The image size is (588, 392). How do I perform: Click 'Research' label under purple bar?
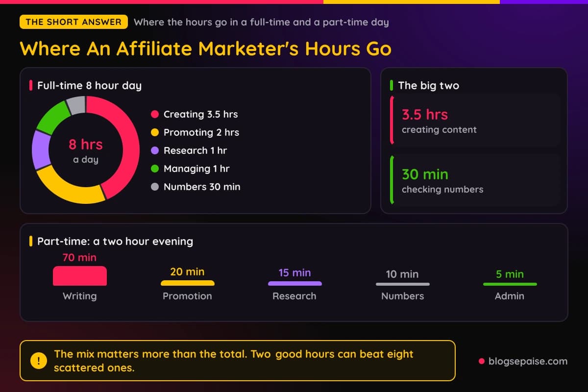pyautogui.click(x=294, y=296)
